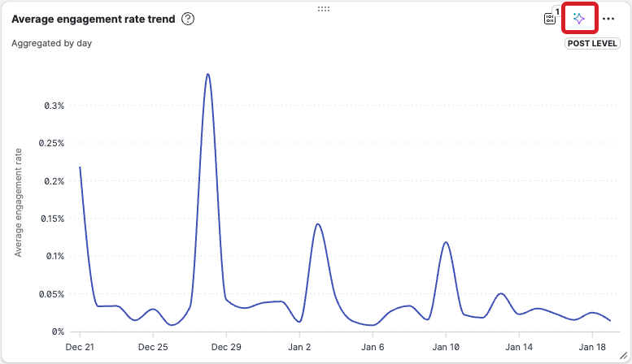Viewport: 632px width, 364px height.
Task: Click the filter icon with badge 1
Action: click(550, 19)
